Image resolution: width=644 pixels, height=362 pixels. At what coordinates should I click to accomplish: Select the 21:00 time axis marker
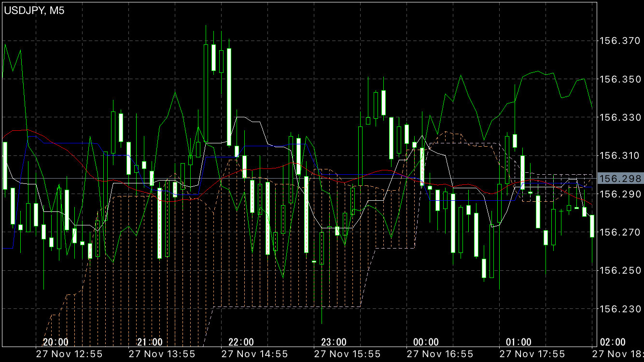(x=149, y=342)
